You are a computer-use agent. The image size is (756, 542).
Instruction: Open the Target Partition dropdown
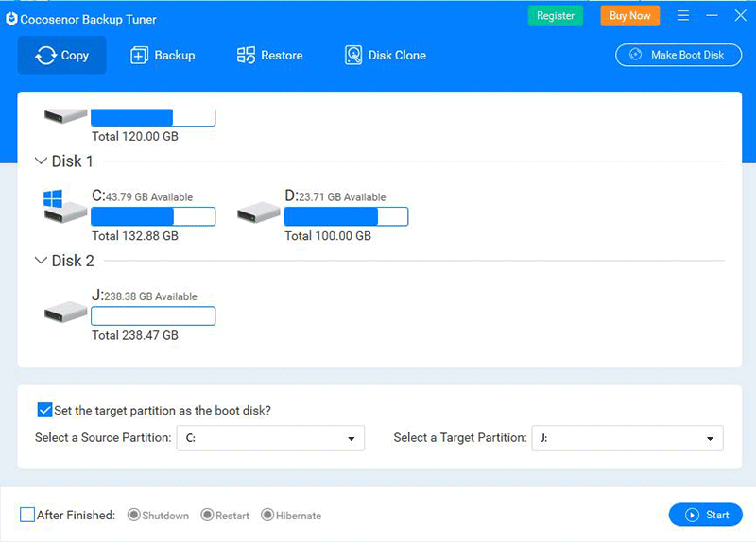[x=627, y=438]
